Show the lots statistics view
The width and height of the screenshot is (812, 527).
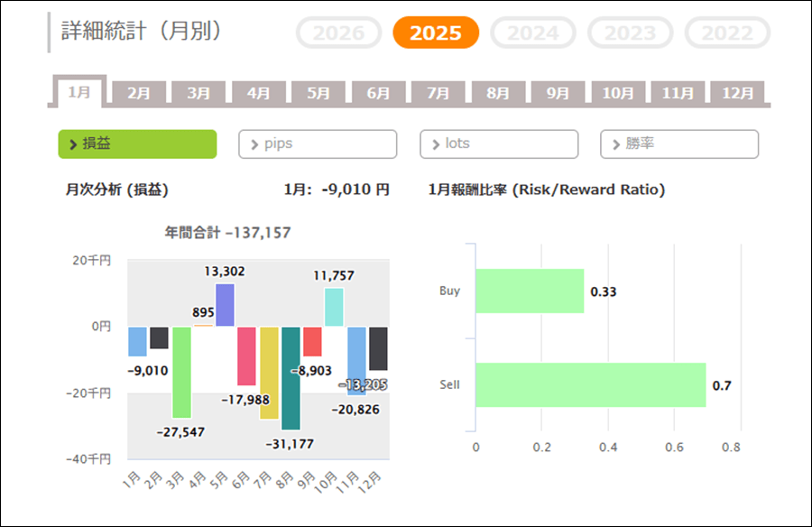click(x=499, y=144)
